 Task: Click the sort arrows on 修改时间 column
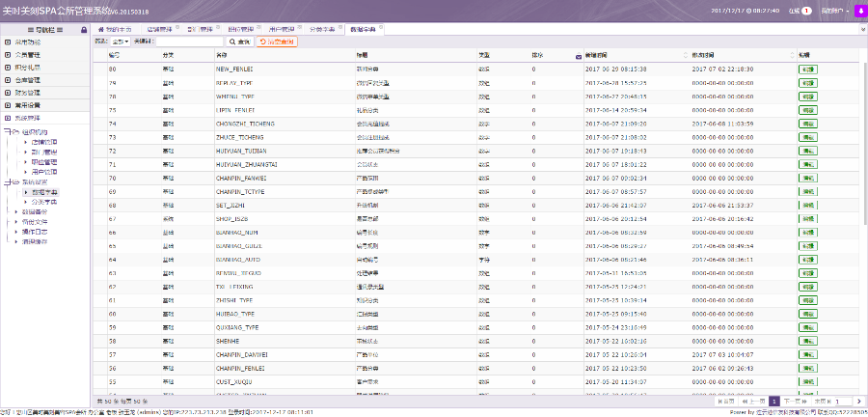(x=791, y=56)
